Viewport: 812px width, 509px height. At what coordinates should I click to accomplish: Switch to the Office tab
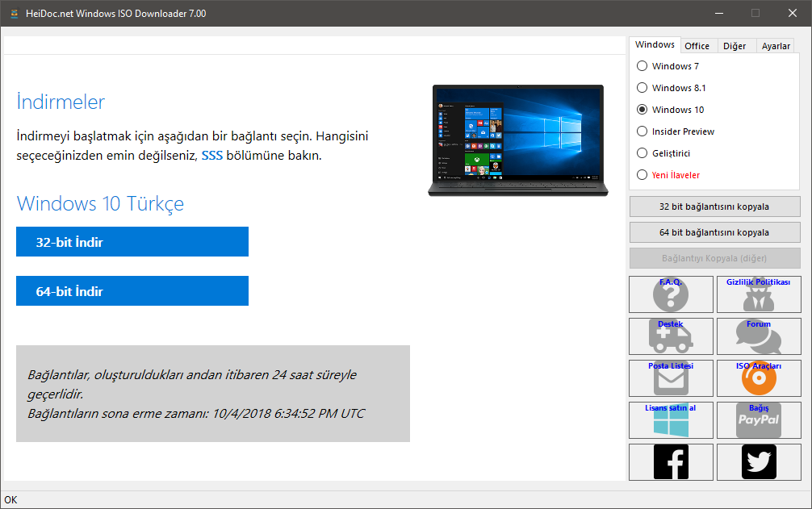[x=697, y=46]
